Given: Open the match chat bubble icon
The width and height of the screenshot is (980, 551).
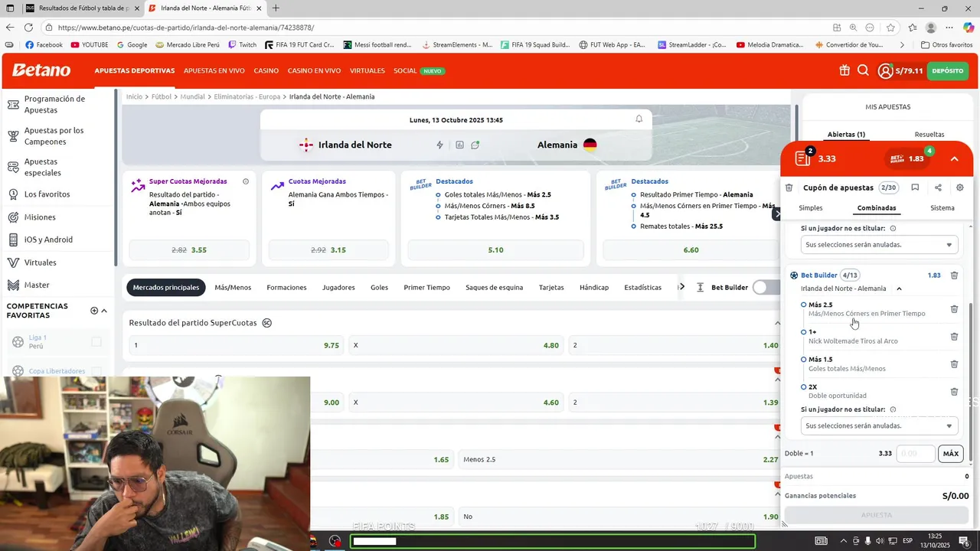Looking at the screenshot, I should [x=475, y=145].
